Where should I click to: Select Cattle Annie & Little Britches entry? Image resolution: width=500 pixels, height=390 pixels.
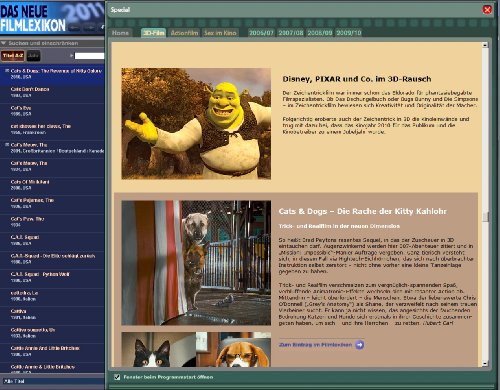point(52,368)
